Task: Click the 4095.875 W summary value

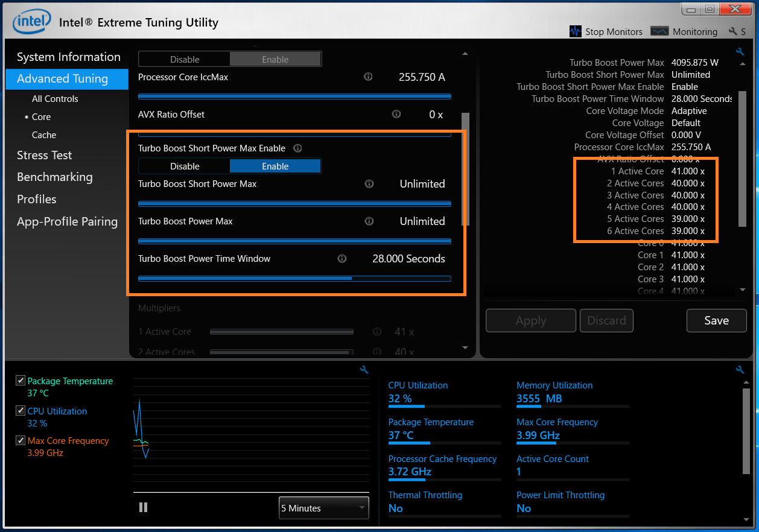Action: [x=694, y=63]
